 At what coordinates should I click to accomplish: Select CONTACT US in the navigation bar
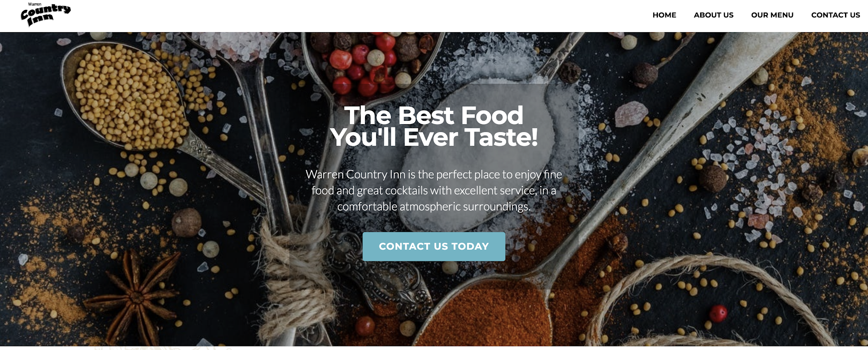click(835, 15)
